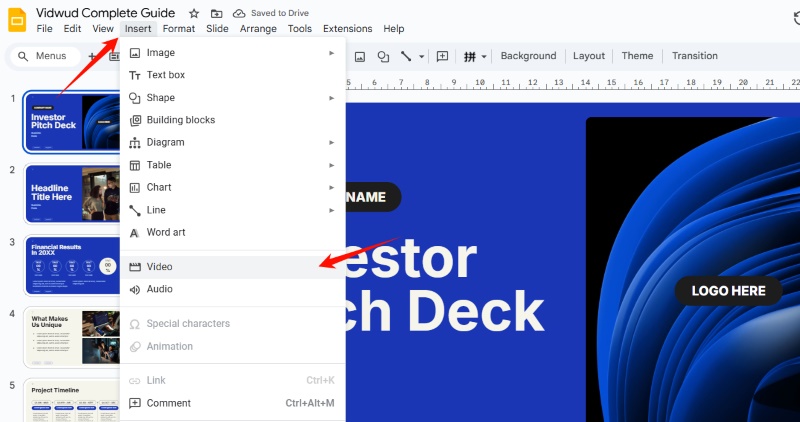This screenshot has height=422, width=800.
Task: Click the Theme toolbar button
Action: [637, 56]
